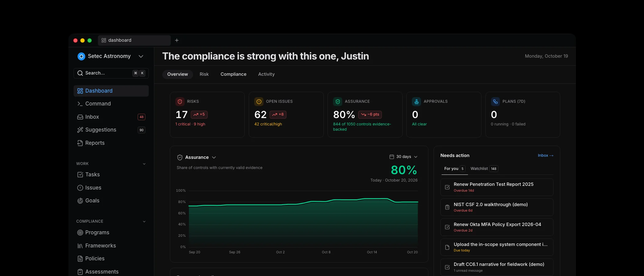This screenshot has width=644, height=276.
Task: Check off Renew Okta MFA Policy task
Action: coord(447,227)
